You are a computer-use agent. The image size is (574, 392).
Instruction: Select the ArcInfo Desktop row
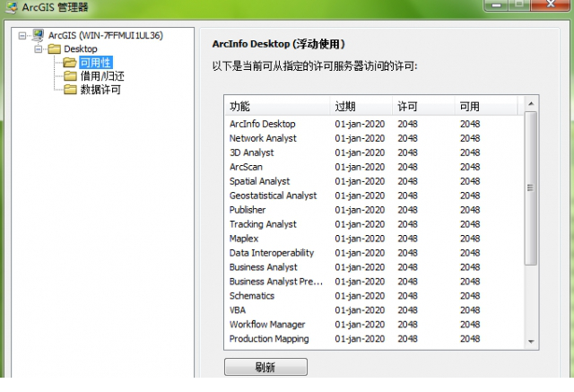pos(374,124)
